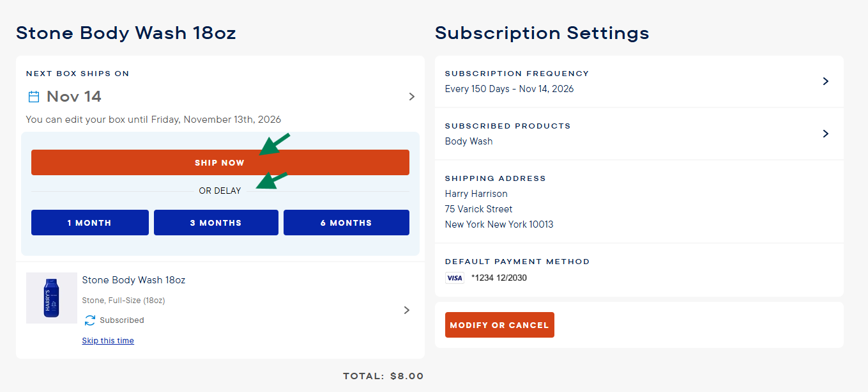This screenshot has width=868, height=392.
Task: Open the Stone Body Wash product thumbnail
Action: [52, 298]
